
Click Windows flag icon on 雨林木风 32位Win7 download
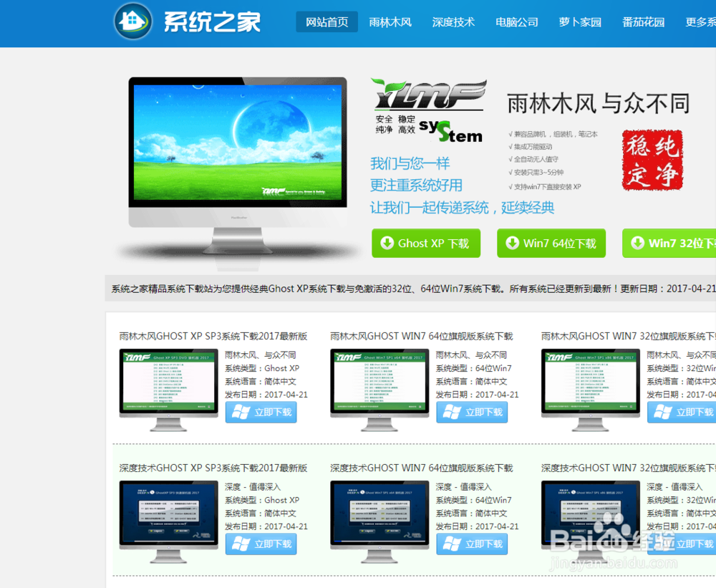coord(663,412)
